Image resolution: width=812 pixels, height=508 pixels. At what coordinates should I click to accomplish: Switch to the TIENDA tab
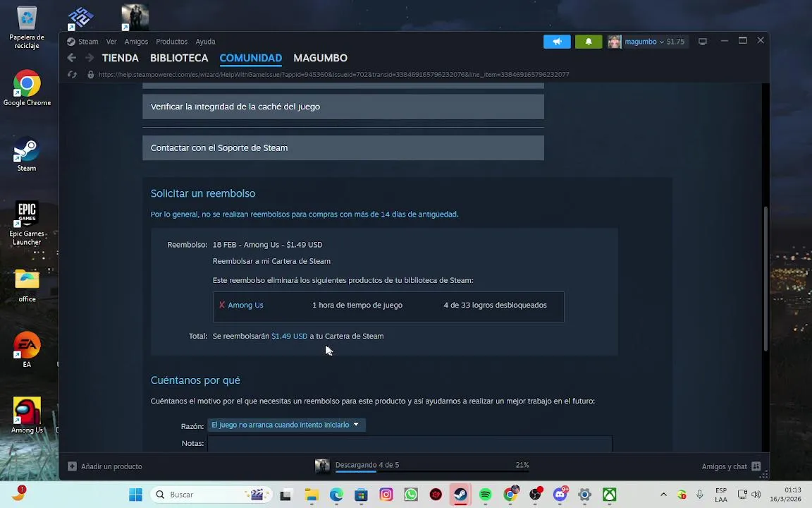(x=120, y=58)
